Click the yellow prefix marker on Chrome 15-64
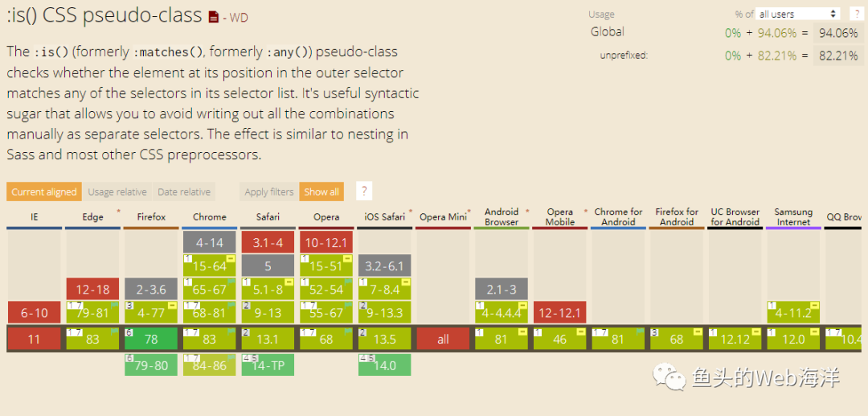Screen dimensions: 868x416 pos(230,258)
